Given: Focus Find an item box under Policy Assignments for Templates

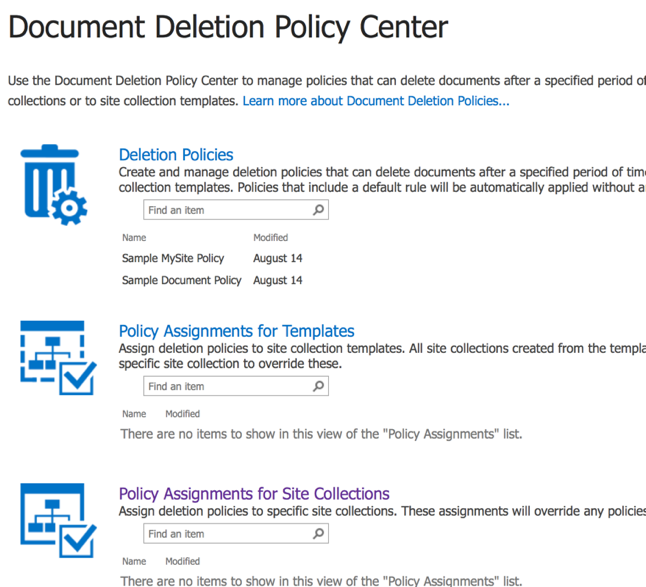Looking at the screenshot, I should click(x=225, y=386).
